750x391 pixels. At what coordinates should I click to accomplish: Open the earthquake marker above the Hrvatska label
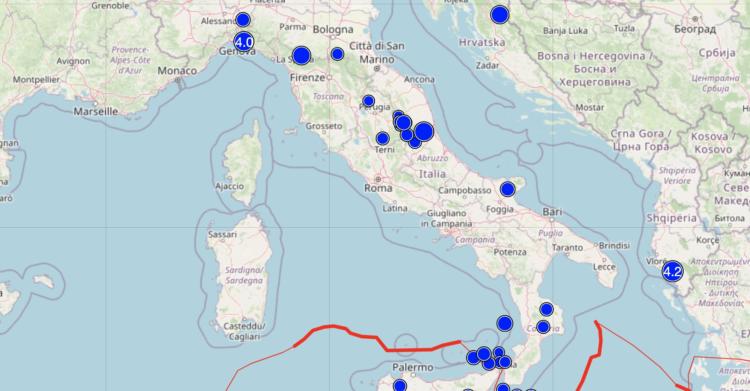(x=499, y=15)
